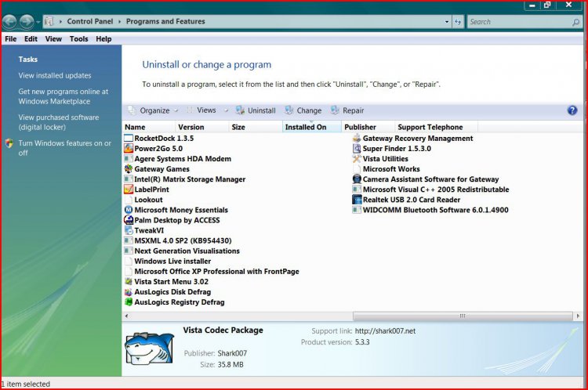Screen dimensions: 588x390
Task: Open Turn Windows features on or off
Action: (x=65, y=148)
